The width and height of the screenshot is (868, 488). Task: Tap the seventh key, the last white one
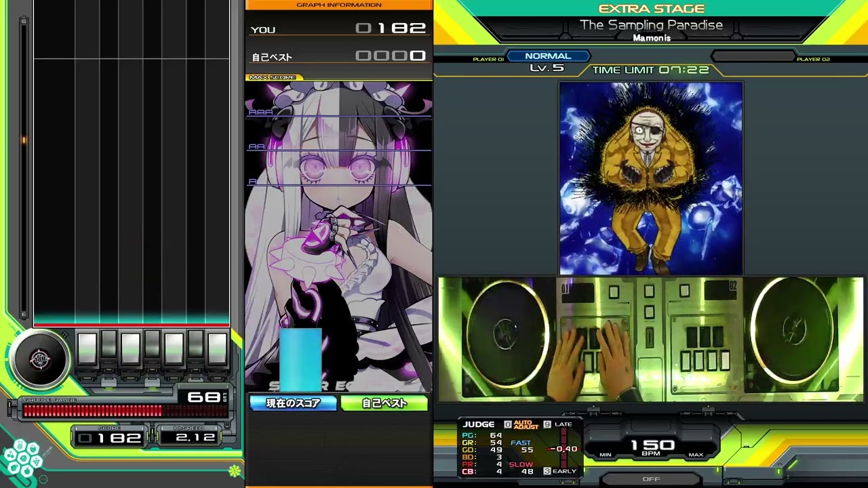(217, 349)
